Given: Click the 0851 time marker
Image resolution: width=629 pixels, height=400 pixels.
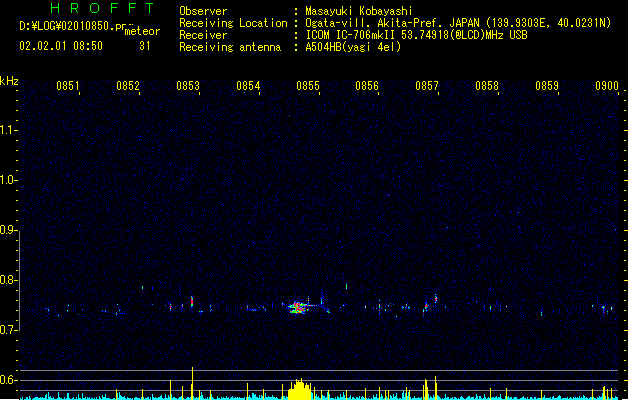Looking at the screenshot, I should coord(67,86).
